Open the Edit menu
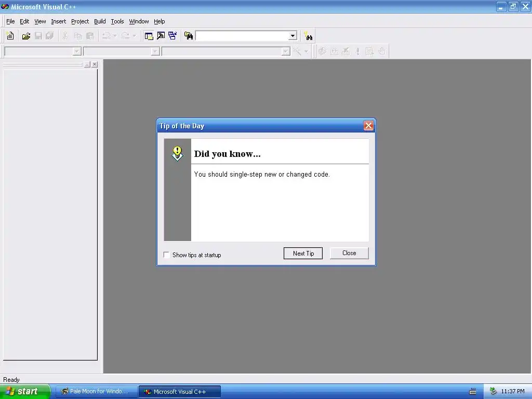532x399 pixels. tap(24, 21)
